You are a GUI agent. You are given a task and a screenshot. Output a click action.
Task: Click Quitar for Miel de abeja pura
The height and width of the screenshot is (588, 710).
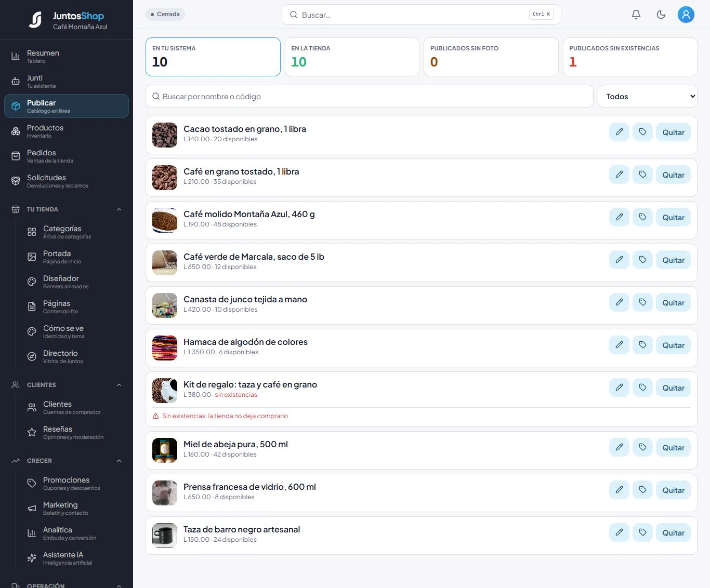tap(673, 447)
